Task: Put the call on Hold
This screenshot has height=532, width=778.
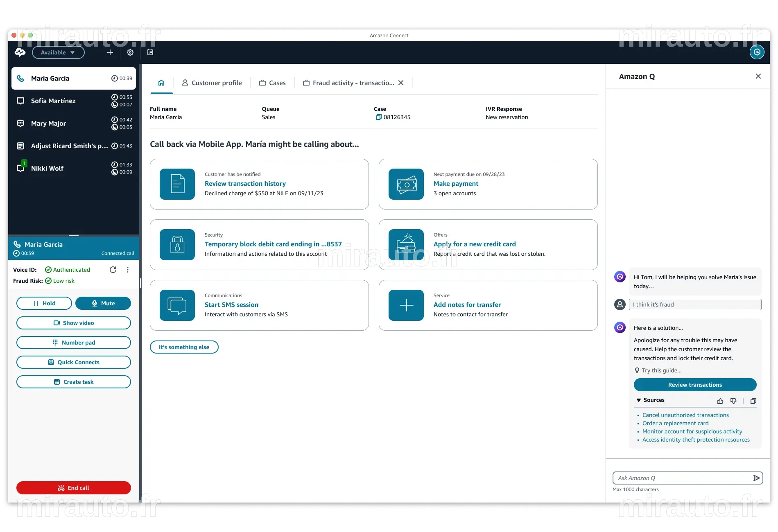Action: click(x=44, y=303)
